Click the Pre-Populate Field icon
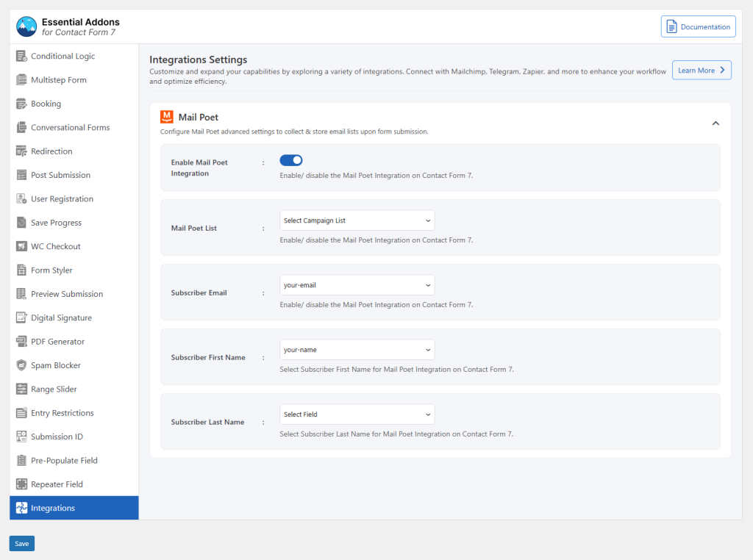 pos(21,460)
